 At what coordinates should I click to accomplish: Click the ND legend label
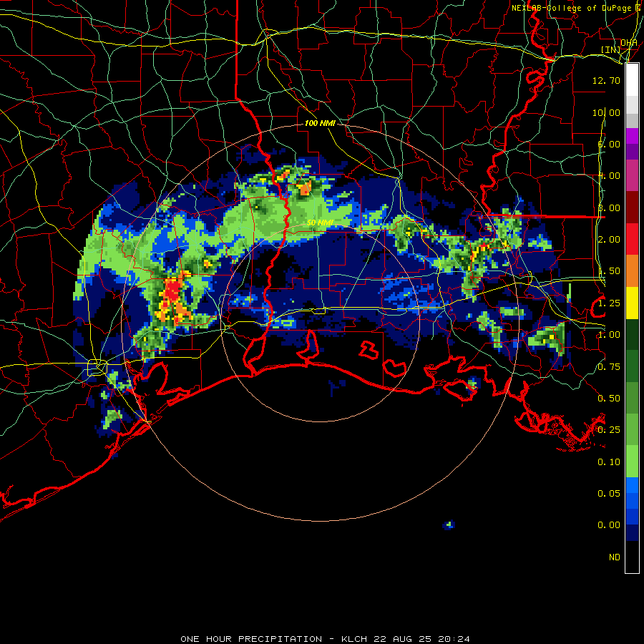[x=615, y=557]
